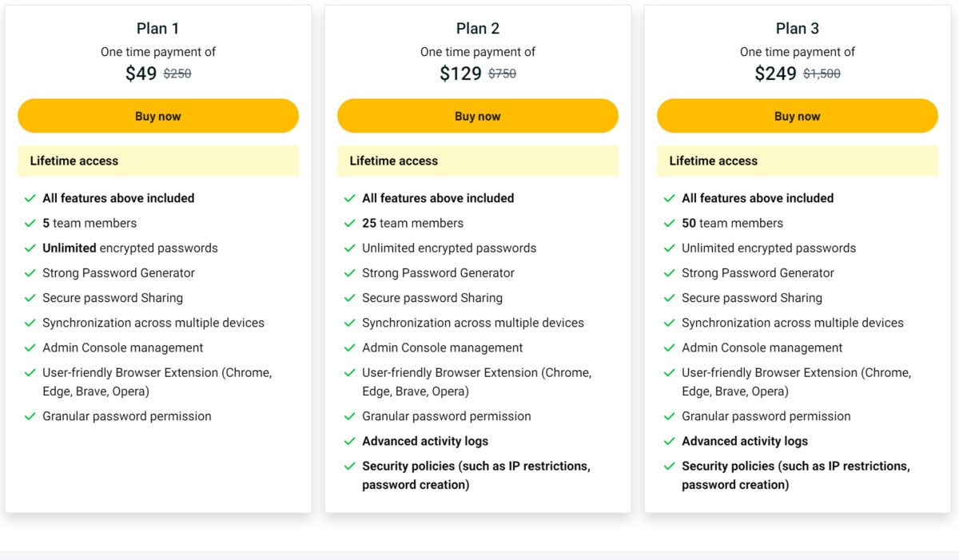This screenshot has height=560, width=959.
Task: Click the $49 price in Plan 1
Action: (x=141, y=73)
